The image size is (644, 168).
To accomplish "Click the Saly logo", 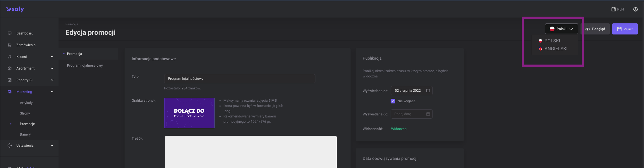I will [15, 9].
